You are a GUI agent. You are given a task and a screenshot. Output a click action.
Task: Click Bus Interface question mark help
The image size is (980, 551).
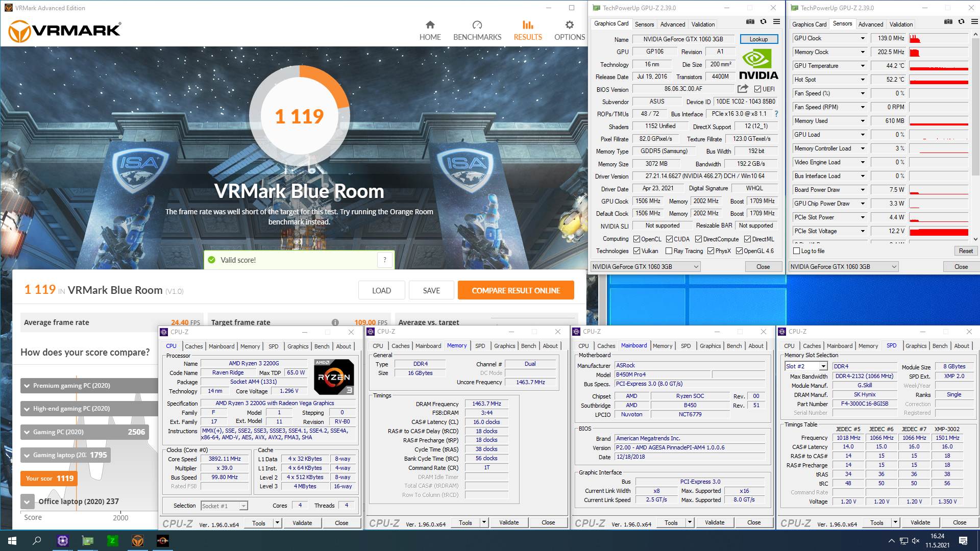pos(776,114)
